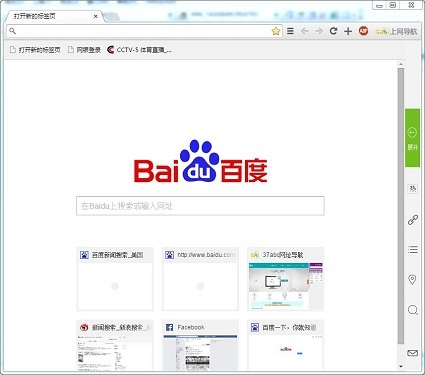Image resolution: width=425 pixels, height=375 pixels.
Task: Expand the green 展开 sidebar panel
Action: coord(412,138)
